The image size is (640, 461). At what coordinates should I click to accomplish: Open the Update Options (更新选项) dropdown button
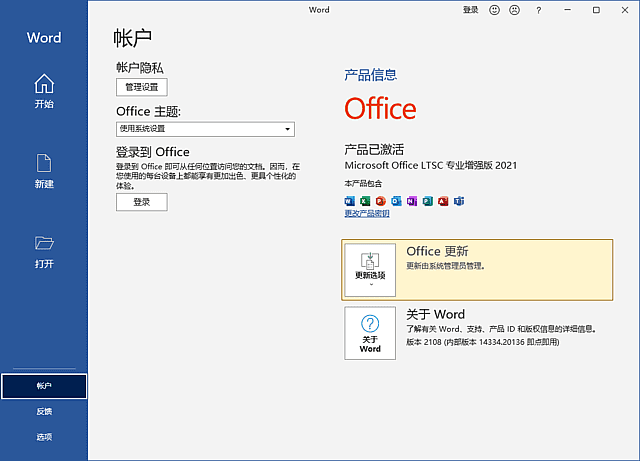pyautogui.click(x=370, y=270)
